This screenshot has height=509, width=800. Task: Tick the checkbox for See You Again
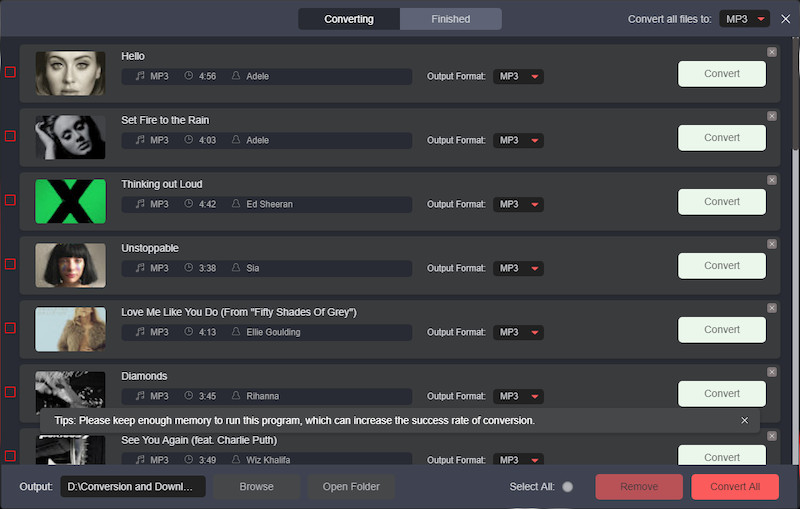pos(10,456)
